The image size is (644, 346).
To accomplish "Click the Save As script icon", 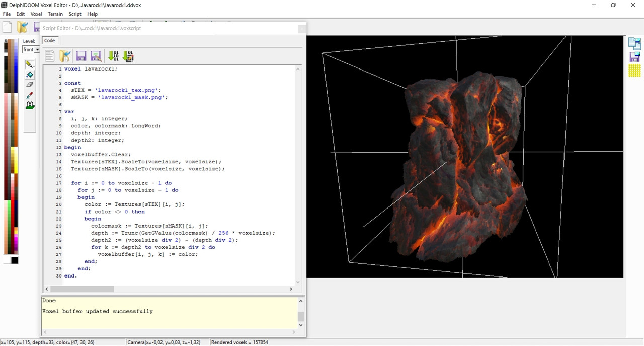I will (x=96, y=56).
